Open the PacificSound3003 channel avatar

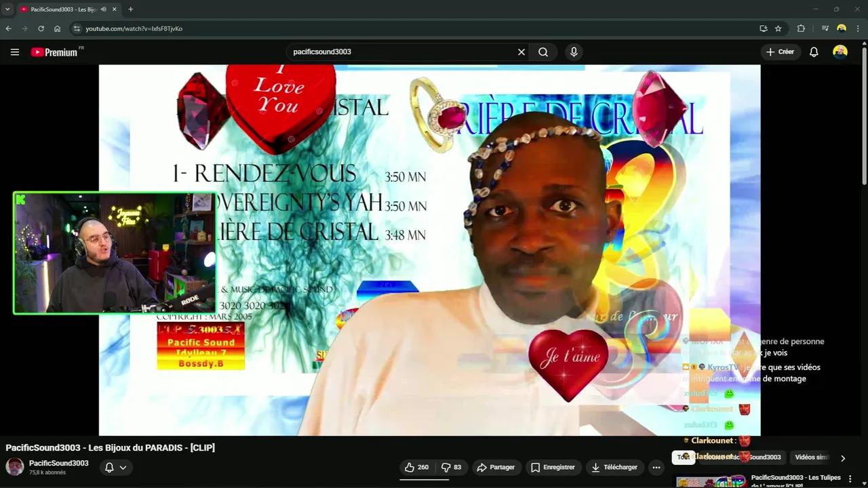tap(14, 467)
